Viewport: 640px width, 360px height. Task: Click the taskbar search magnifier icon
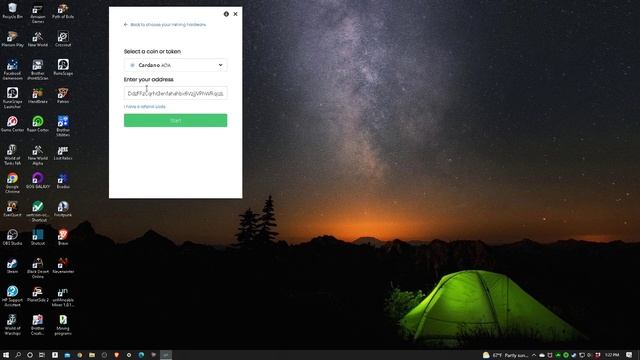pos(18,355)
